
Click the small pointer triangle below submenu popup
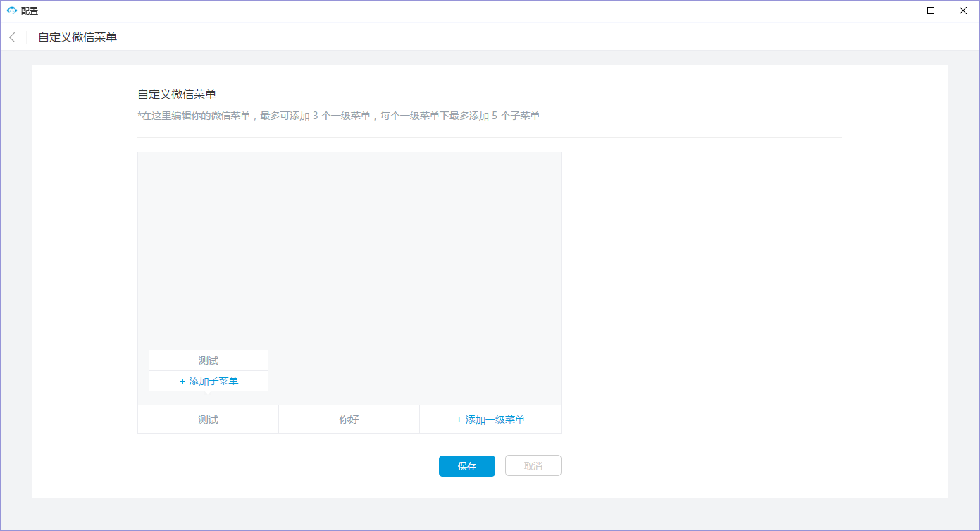pyautogui.click(x=209, y=393)
